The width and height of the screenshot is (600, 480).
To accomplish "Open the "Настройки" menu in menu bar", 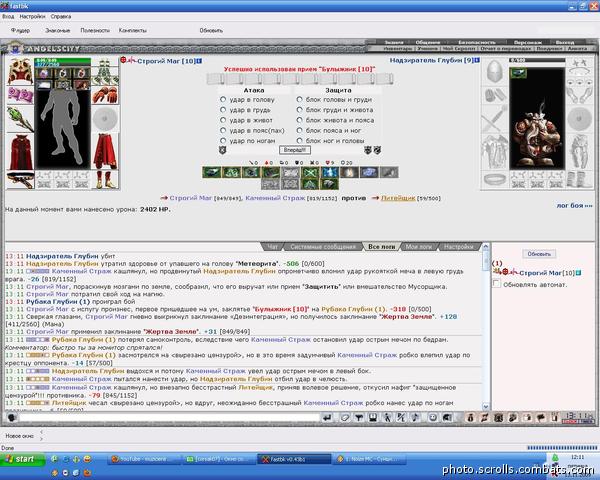I will click(32, 16).
